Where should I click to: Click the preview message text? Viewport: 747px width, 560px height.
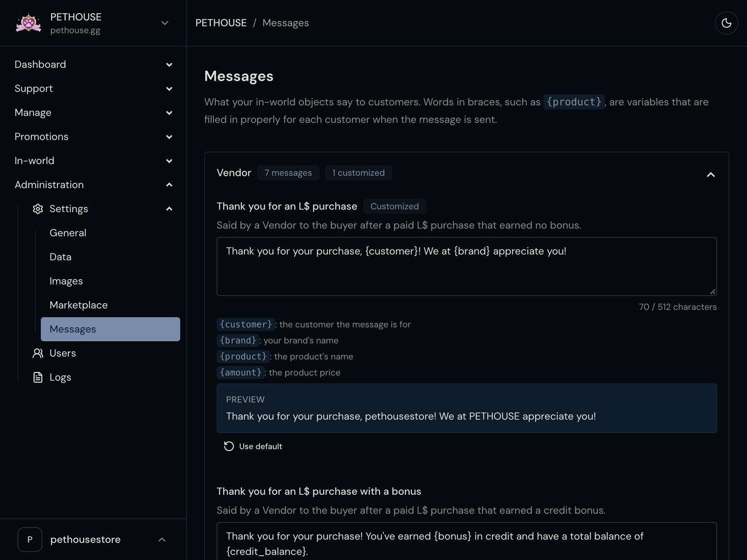tap(411, 417)
